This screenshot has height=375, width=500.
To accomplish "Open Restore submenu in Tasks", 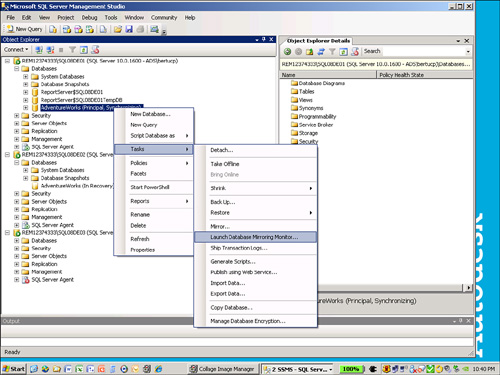I will pos(255,213).
